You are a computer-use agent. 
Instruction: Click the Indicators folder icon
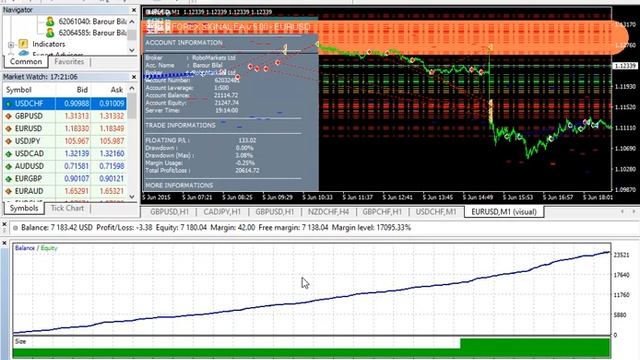pos(23,44)
